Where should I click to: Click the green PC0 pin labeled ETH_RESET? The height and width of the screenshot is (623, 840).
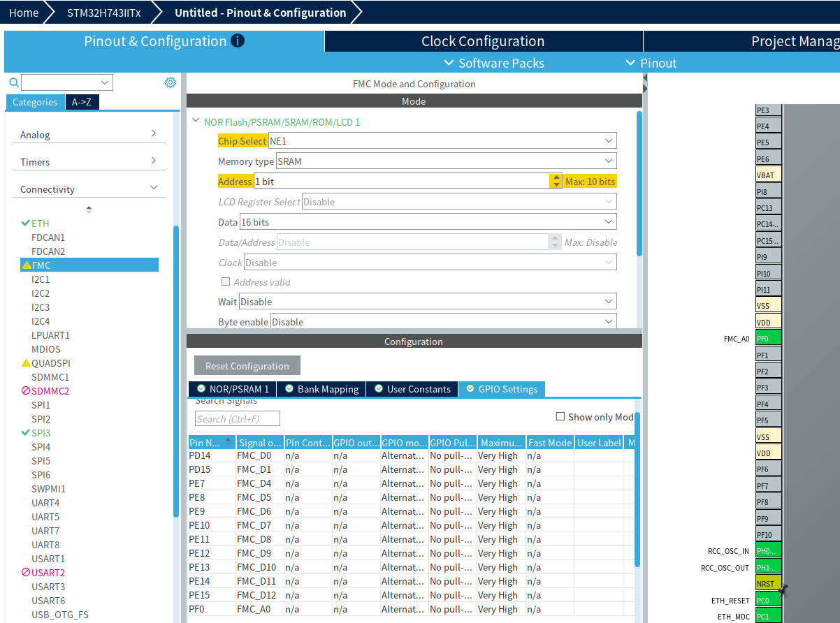click(x=768, y=600)
